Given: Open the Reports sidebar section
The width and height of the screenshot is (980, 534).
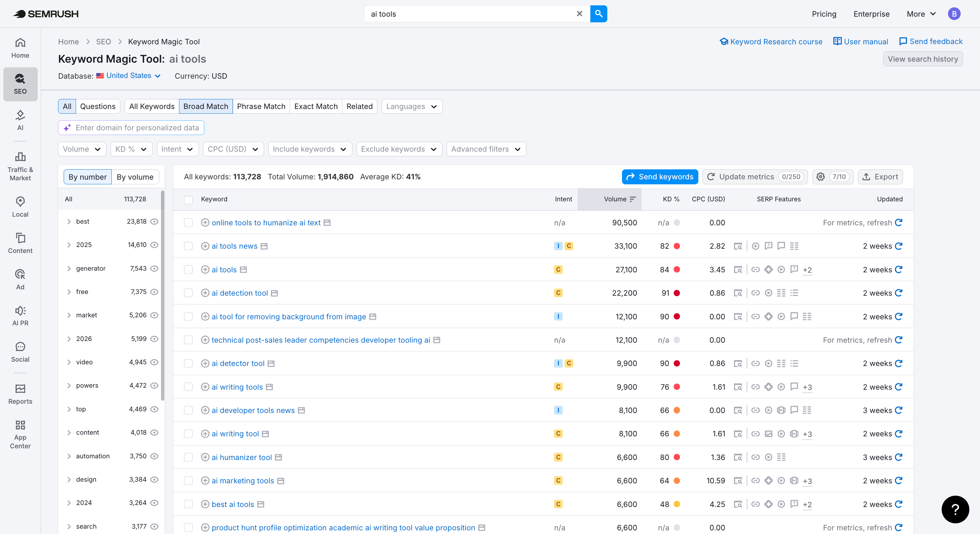Looking at the screenshot, I should click(x=20, y=394).
